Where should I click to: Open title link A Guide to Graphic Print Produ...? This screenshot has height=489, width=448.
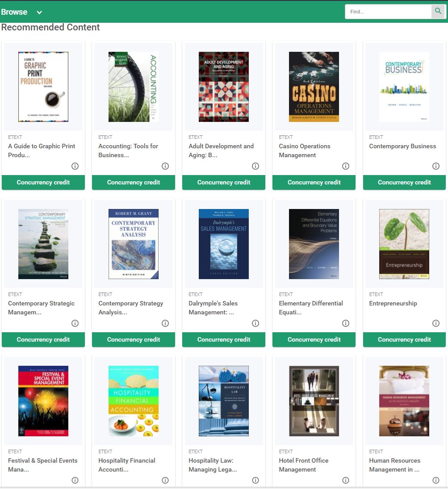[x=42, y=150]
